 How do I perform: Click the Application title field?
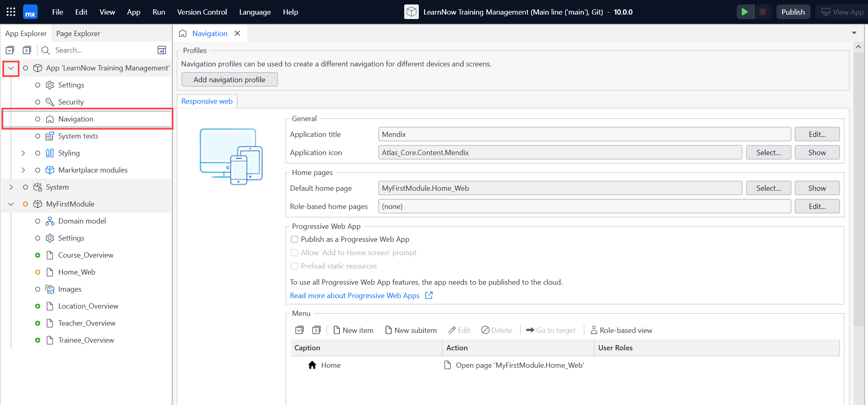point(584,134)
